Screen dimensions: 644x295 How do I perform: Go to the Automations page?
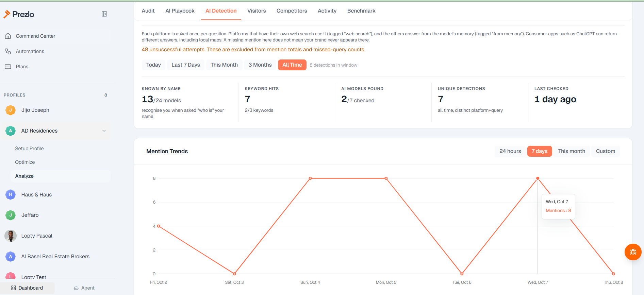tap(30, 51)
